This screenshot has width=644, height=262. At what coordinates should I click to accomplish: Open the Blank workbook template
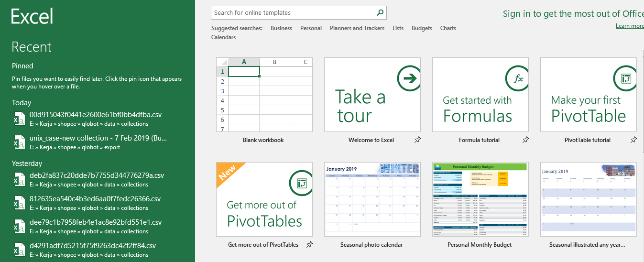[x=264, y=95]
